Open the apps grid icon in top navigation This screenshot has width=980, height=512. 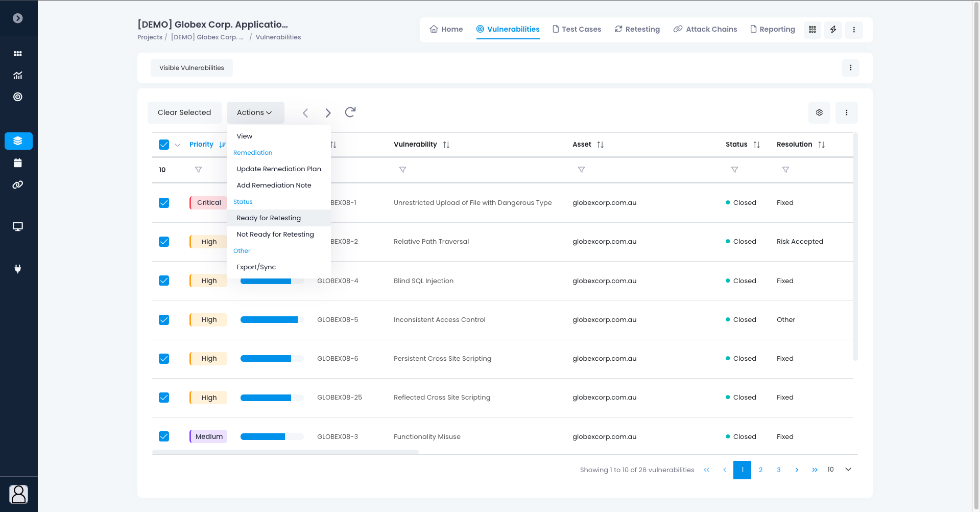[812, 30]
